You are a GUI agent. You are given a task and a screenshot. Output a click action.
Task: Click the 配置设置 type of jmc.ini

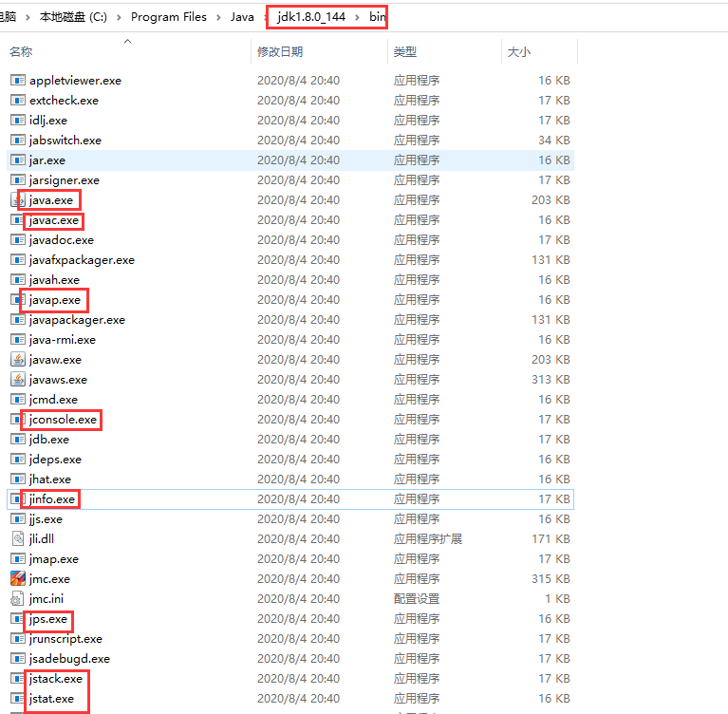417,599
